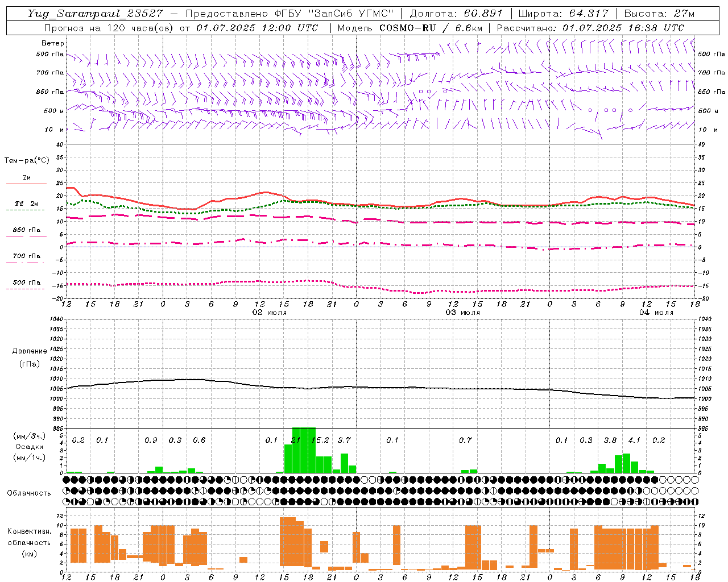This screenshot has width=728, height=582.
Task: Click the 0.7 precipitation total value
Action: click(465, 440)
